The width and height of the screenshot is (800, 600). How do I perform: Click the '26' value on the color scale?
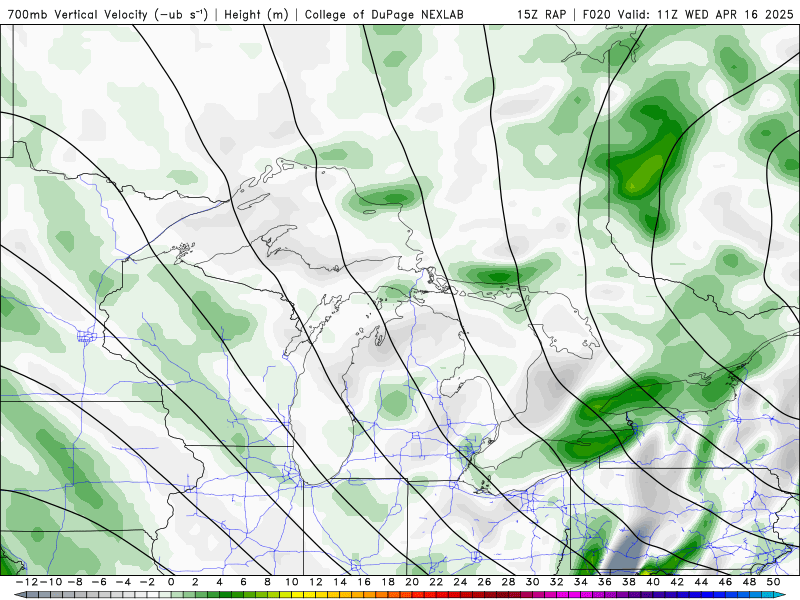[484, 582]
